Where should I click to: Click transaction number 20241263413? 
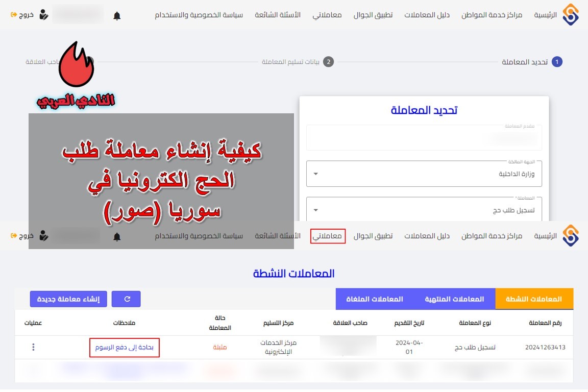pyautogui.click(x=545, y=348)
